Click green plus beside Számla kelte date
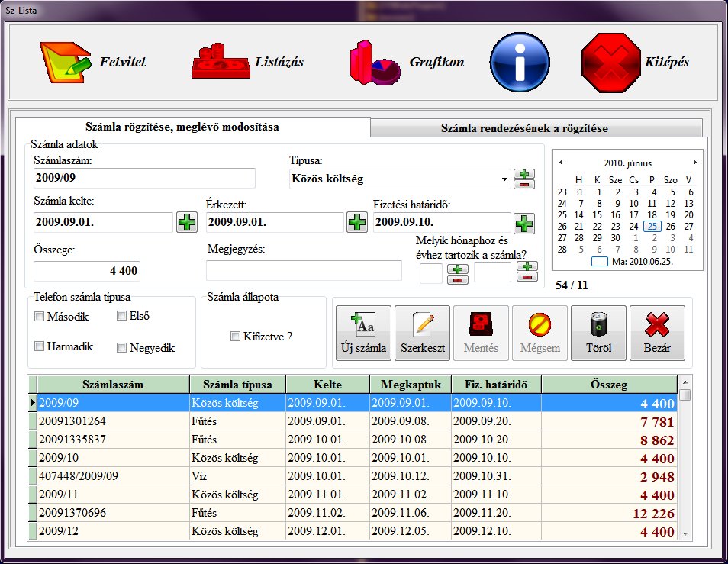 [186, 223]
